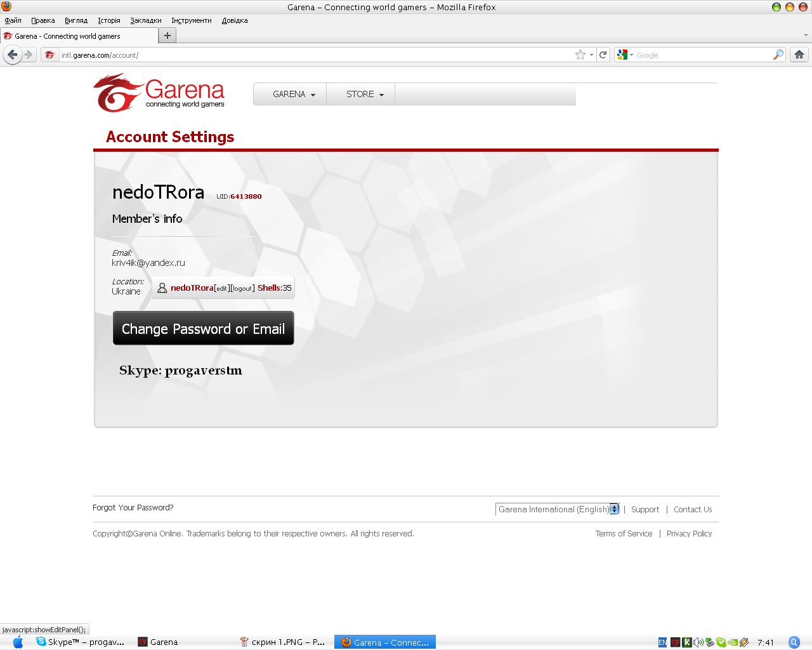The height and width of the screenshot is (650, 812).
Task: Open the search engine chooser arrow
Action: [631, 55]
